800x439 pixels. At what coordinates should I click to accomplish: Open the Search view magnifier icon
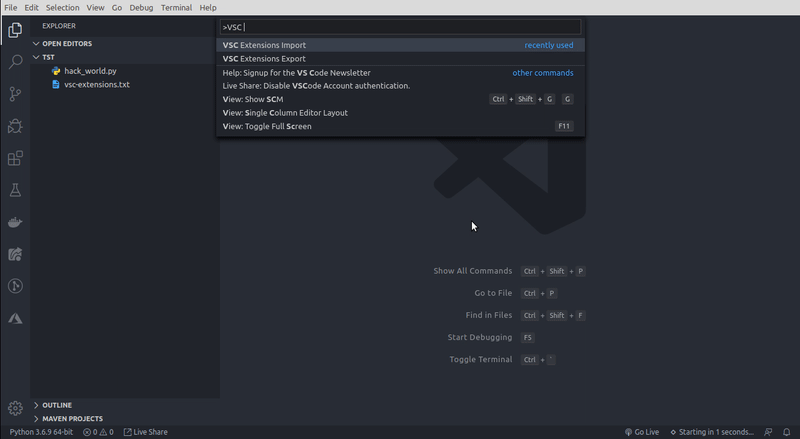15,62
